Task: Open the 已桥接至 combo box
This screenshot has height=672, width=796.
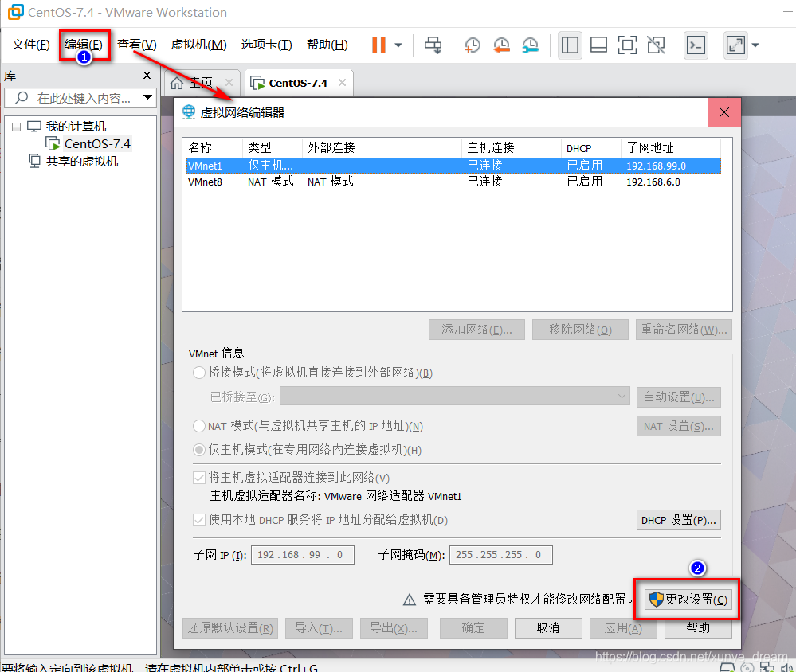Action: (455, 397)
